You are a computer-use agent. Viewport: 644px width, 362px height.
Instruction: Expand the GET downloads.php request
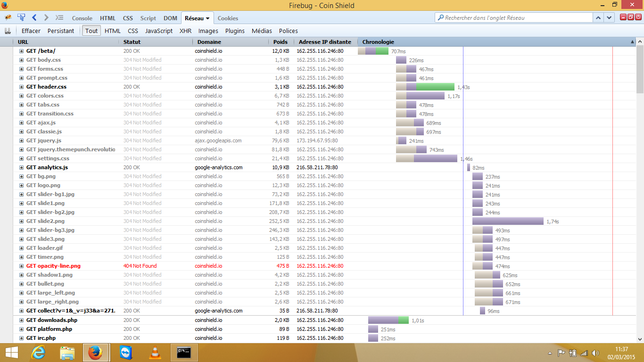coord(21,320)
